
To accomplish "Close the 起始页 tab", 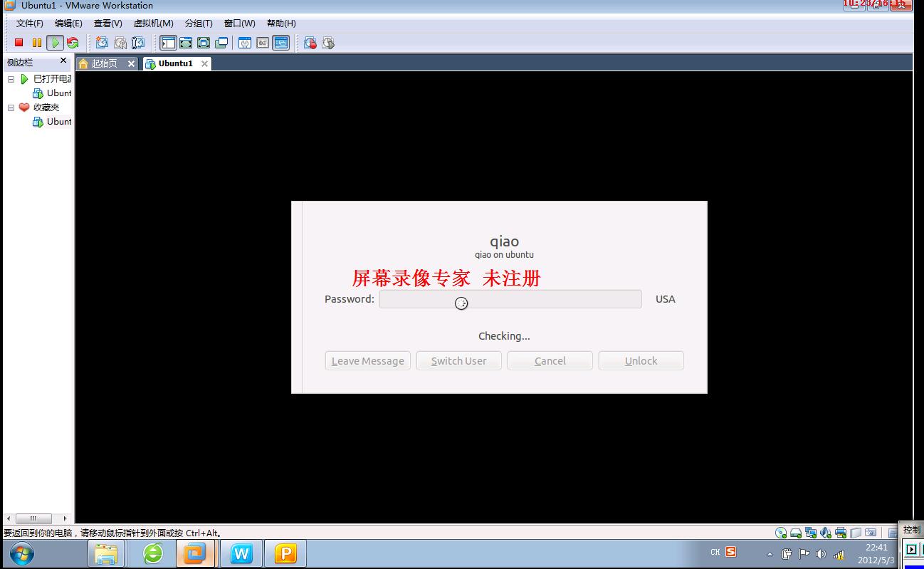I will coord(131,63).
